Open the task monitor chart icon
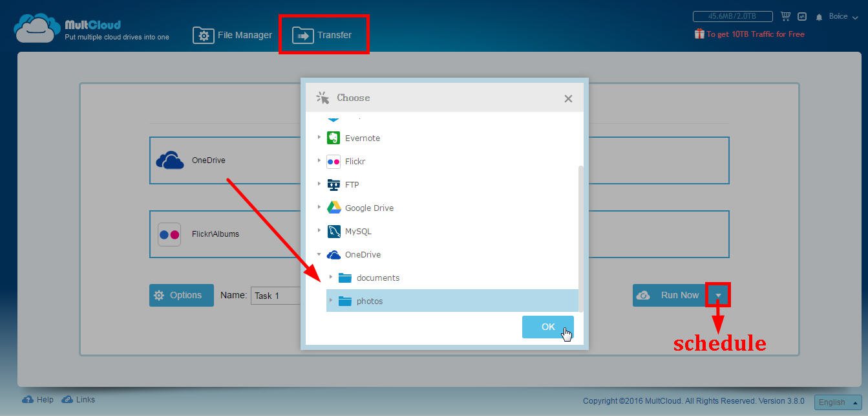868x416 pixels. tap(803, 16)
